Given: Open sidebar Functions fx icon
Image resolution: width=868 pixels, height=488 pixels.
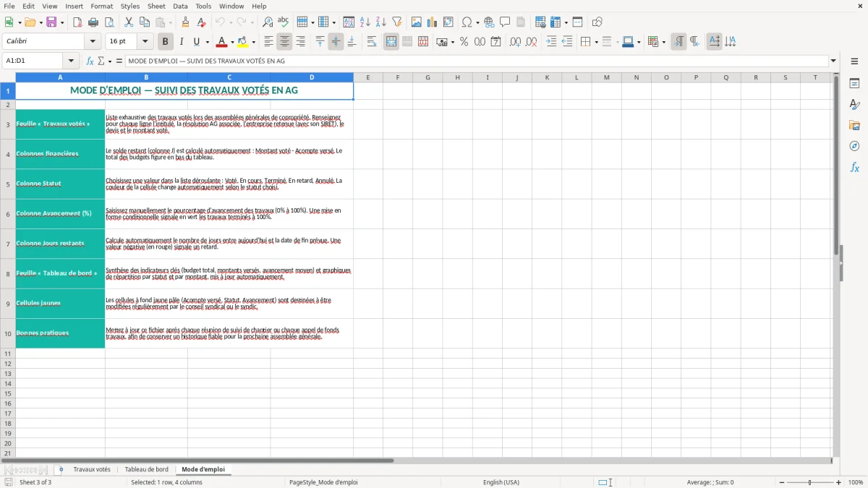Looking at the screenshot, I should click(854, 168).
